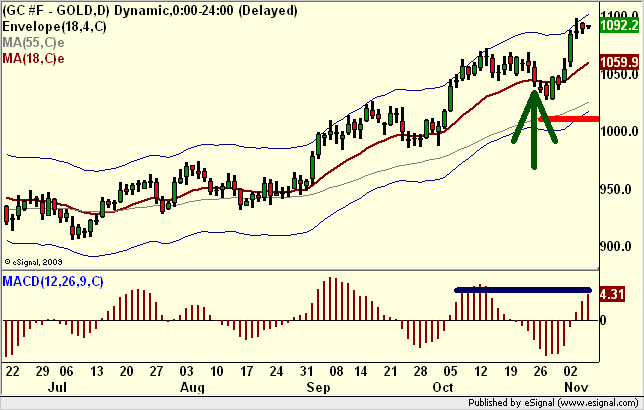This screenshot has width=644, height=410.
Task: Click the Sep month label on time axis
Action: (x=318, y=387)
